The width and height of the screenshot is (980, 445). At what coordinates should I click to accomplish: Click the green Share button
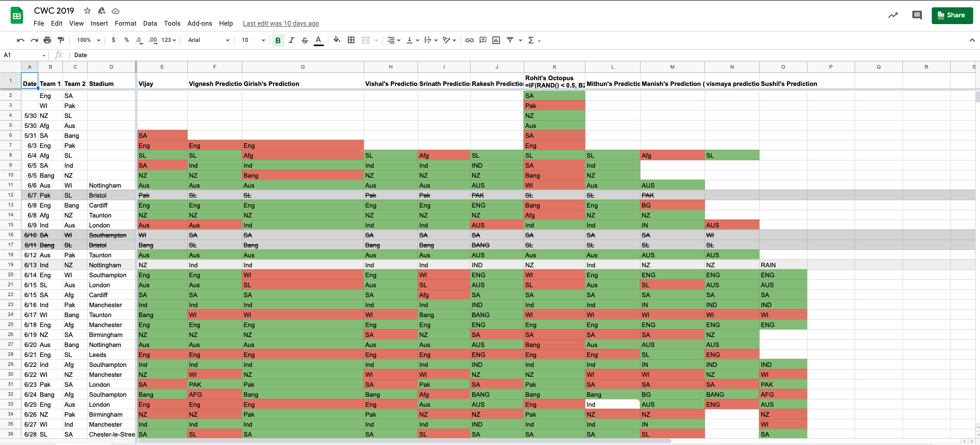click(x=952, y=15)
